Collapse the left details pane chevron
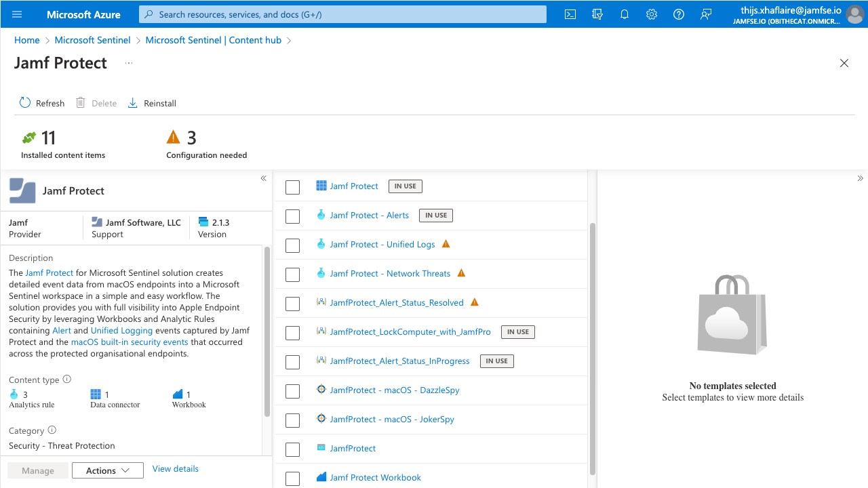 pos(263,178)
